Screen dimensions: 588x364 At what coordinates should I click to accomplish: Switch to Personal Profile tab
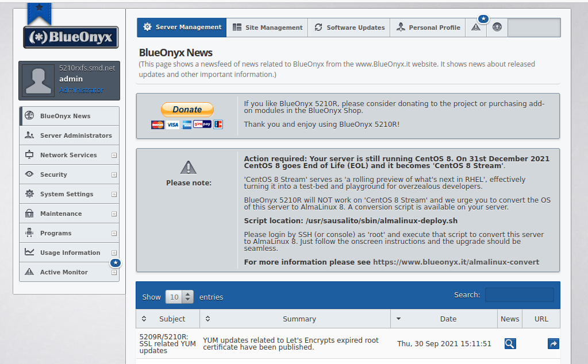(428, 28)
